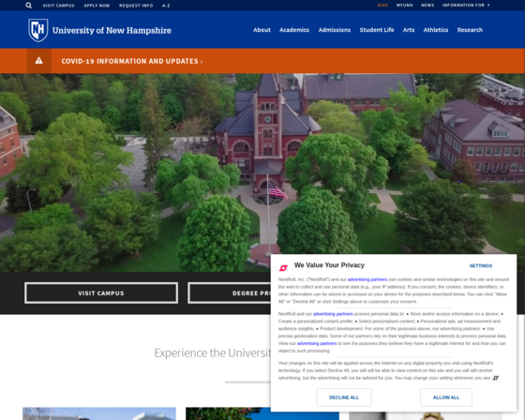Open the Request Info link
This screenshot has height=420, width=525.
pos(136,6)
